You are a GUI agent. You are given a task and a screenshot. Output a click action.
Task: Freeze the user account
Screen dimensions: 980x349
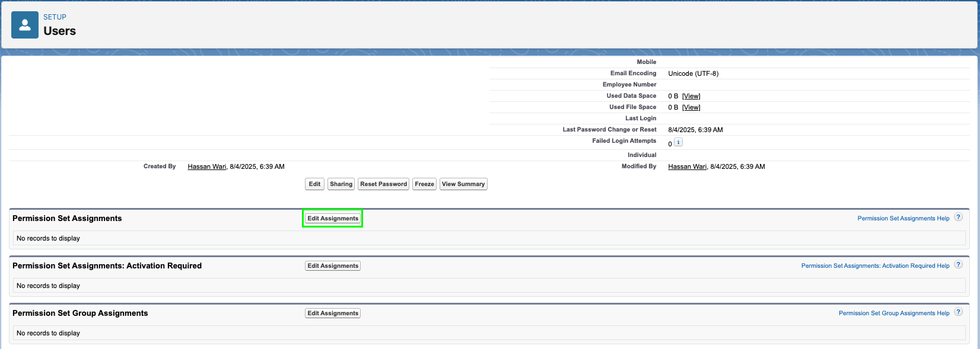[424, 184]
